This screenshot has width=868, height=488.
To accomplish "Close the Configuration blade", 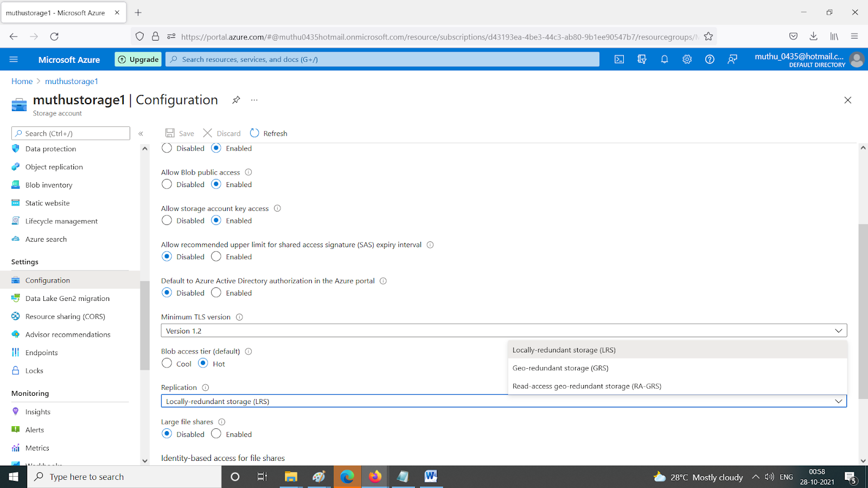I will pos(848,100).
